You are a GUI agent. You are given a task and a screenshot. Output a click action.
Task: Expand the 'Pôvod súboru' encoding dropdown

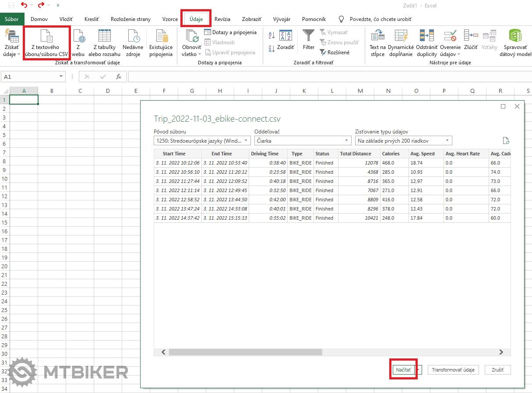coord(202,141)
